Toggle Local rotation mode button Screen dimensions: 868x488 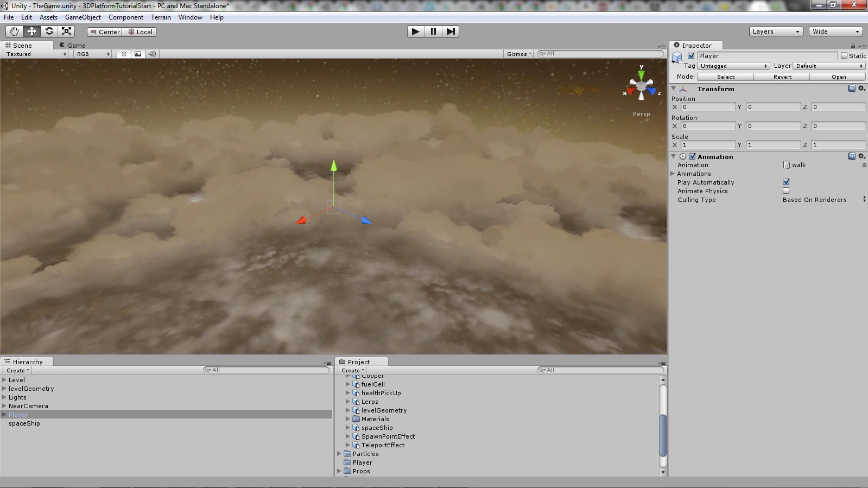[140, 31]
